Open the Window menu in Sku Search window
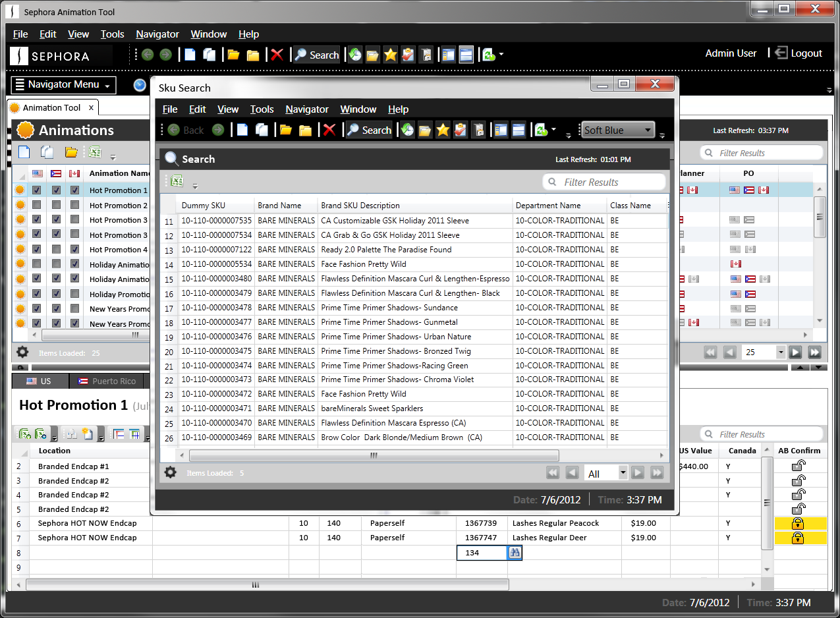This screenshot has width=840, height=618. 358,109
